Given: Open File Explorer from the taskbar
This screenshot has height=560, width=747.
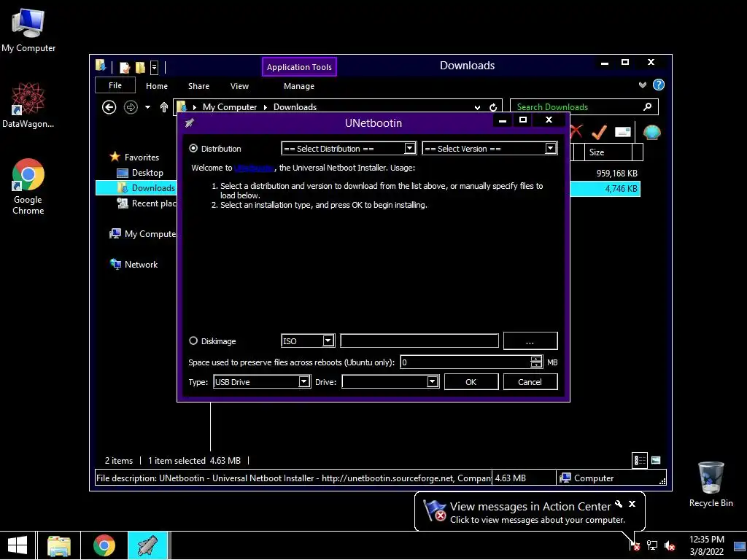Looking at the screenshot, I should tap(59, 545).
